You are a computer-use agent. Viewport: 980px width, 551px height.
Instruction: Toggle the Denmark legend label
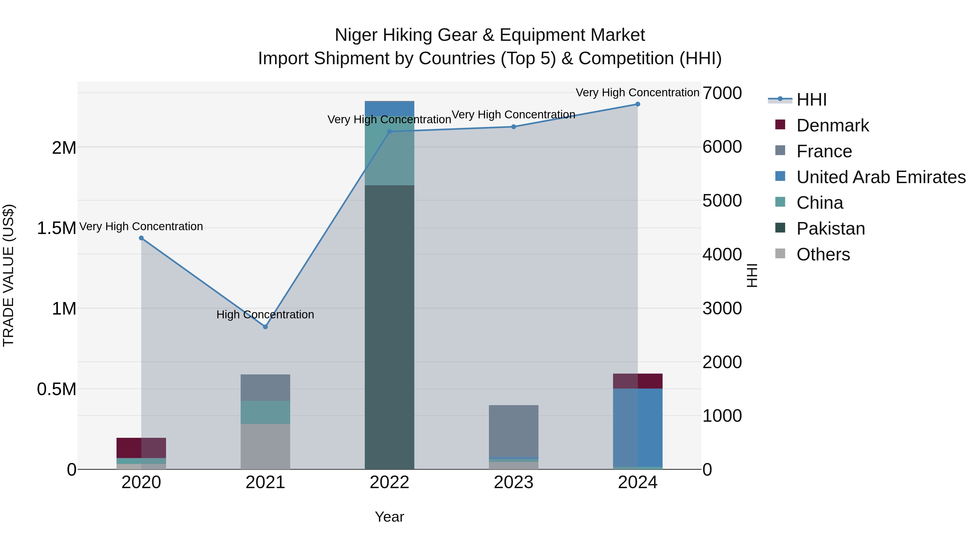point(833,125)
